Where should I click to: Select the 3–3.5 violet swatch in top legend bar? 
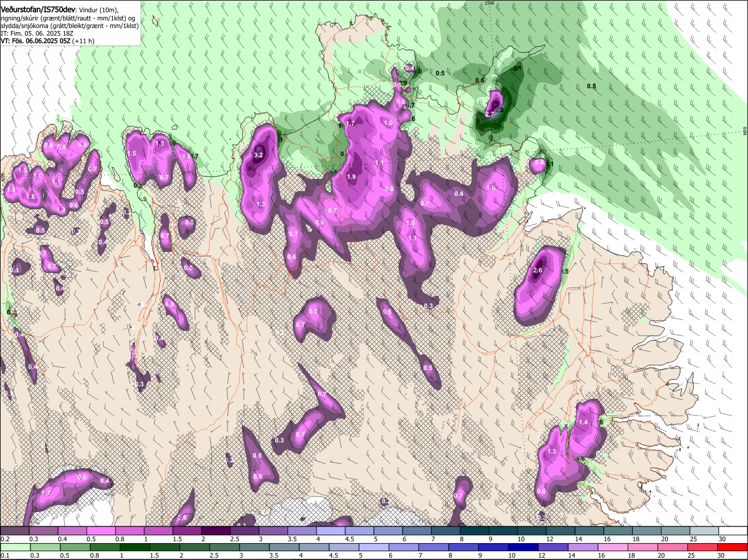point(273,531)
